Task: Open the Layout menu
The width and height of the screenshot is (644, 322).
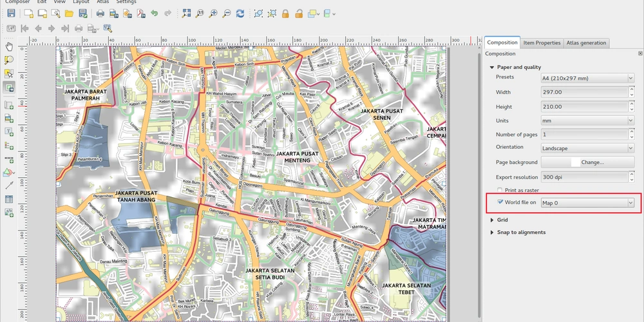Action: click(81, 2)
